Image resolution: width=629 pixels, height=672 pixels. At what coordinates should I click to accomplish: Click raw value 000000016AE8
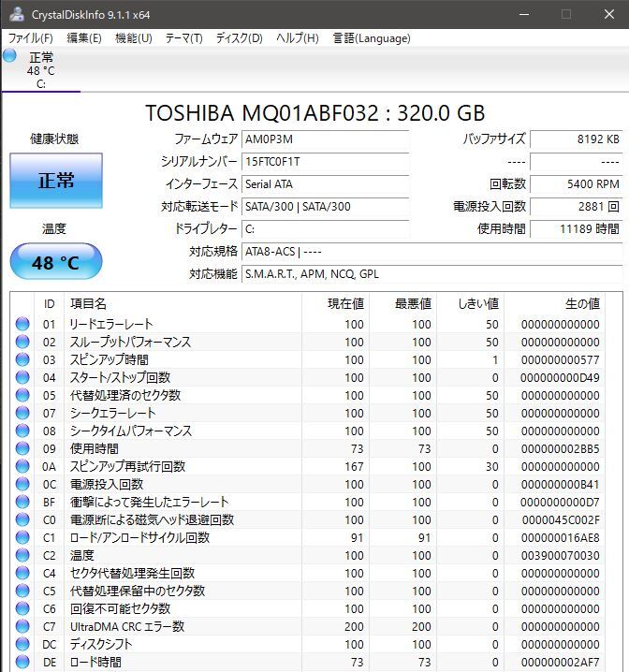pyautogui.click(x=560, y=538)
